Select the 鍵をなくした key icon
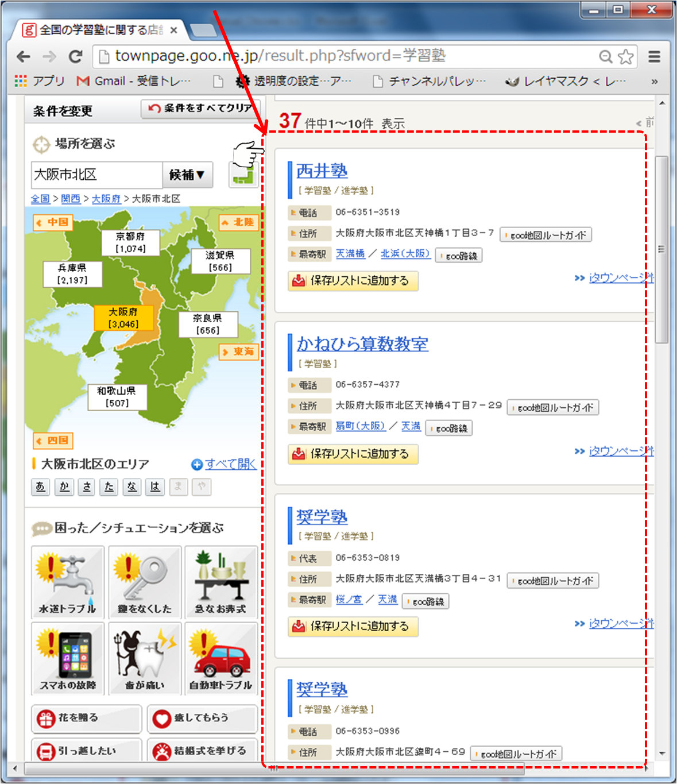 pos(144,581)
